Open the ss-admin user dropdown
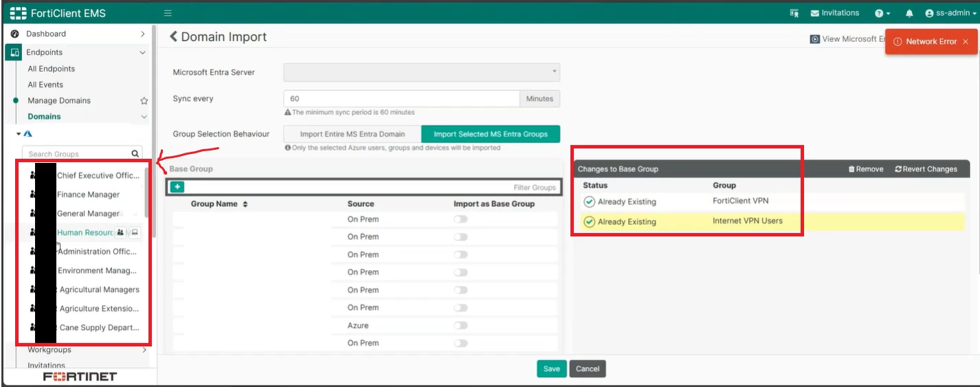This screenshot has width=980, height=387. (x=950, y=13)
